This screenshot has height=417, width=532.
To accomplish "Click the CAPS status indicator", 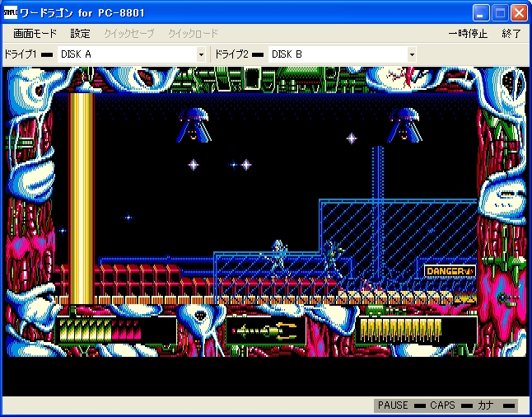I will click(451, 405).
